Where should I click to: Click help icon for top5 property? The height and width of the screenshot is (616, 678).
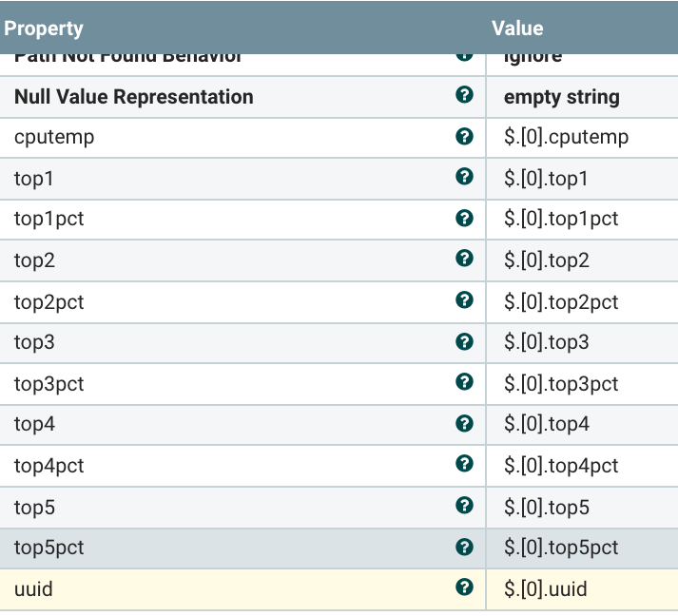(464, 506)
